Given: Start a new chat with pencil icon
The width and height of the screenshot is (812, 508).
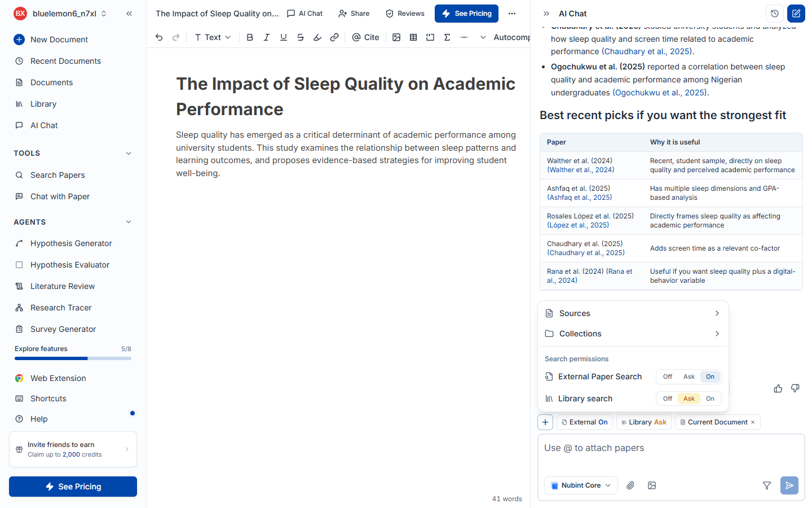Looking at the screenshot, I should point(796,14).
